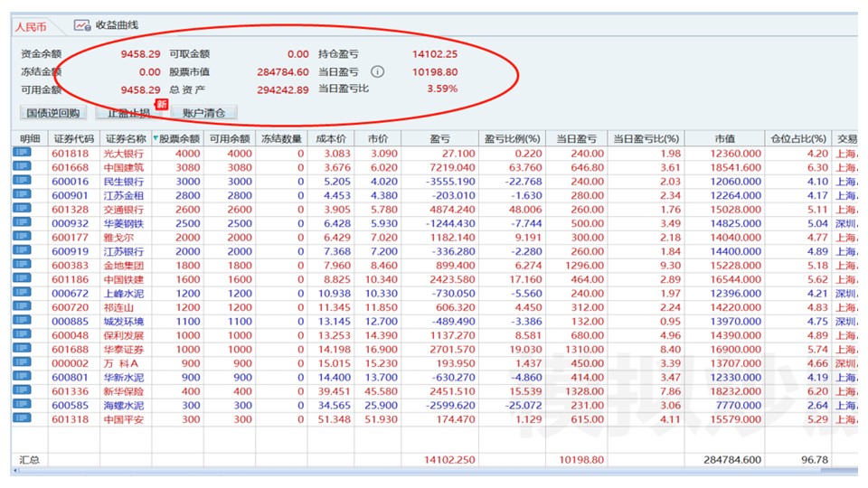Open details icon for 600177 雅戈尔
The height and width of the screenshot is (488, 868).
(22, 237)
